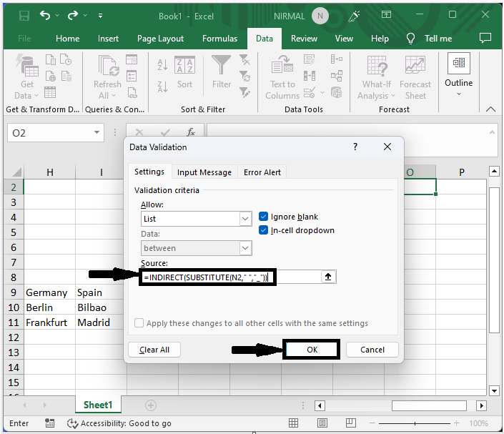
Task: Open Text to Columns tool
Action: (x=282, y=77)
